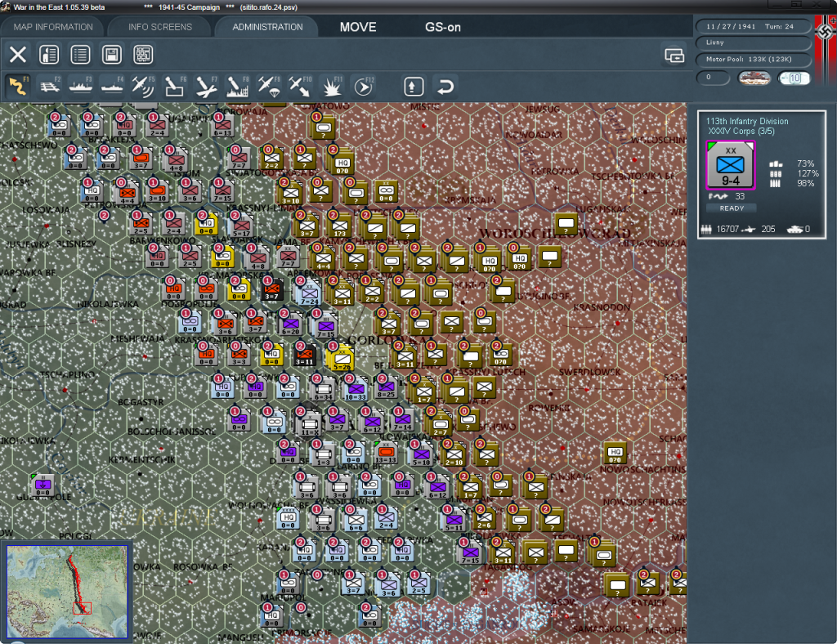Viewport: 837px width, 644px height.
Task: Select the Air transfer mode (F10) icon
Action: tap(300, 86)
